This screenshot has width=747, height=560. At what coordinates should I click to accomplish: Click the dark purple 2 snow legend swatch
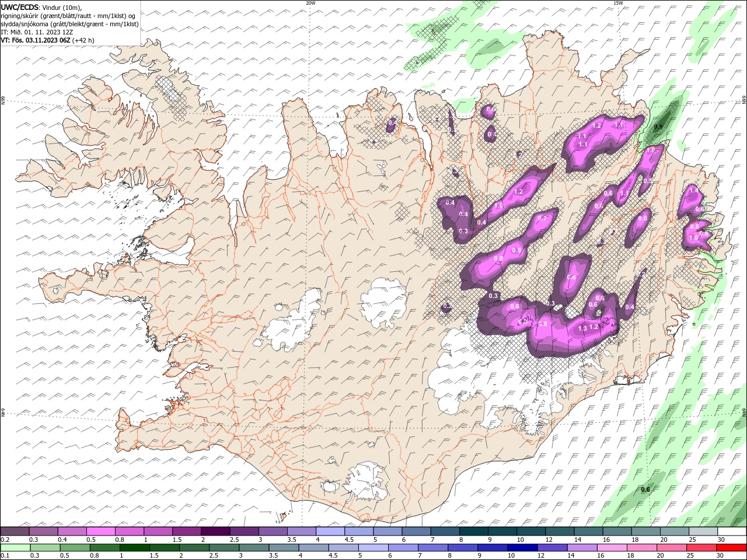[x=215, y=531]
